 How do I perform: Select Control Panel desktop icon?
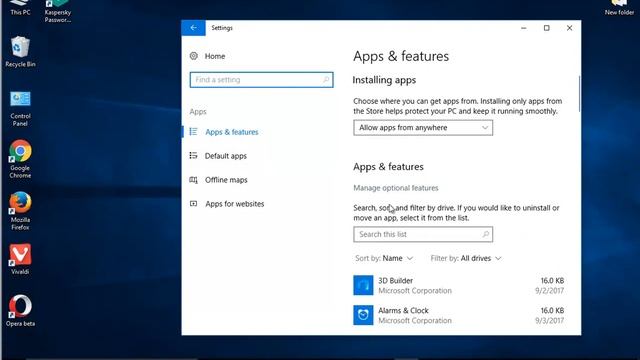click(20, 109)
